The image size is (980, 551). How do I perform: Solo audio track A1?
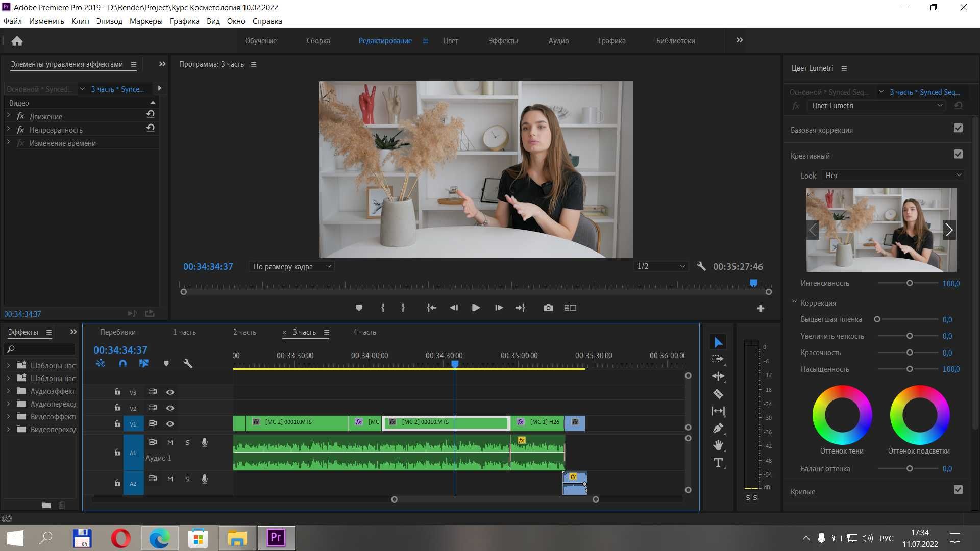click(x=187, y=443)
